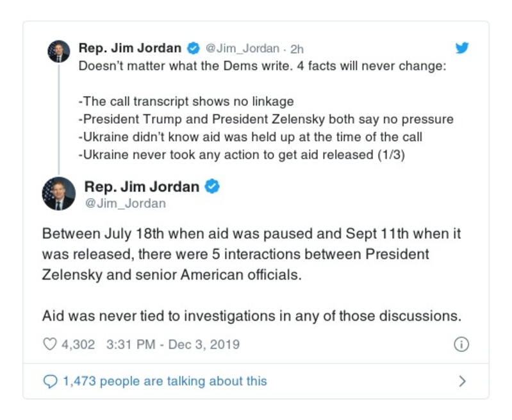The image size is (512, 420).
Task: Click the 4,302 like count
Action: pyautogui.click(x=78, y=344)
